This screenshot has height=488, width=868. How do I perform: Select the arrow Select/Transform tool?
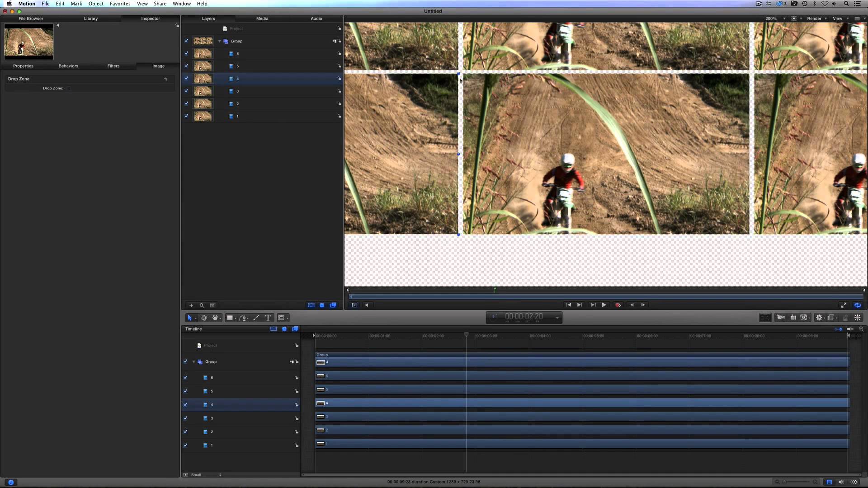[189, 318]
